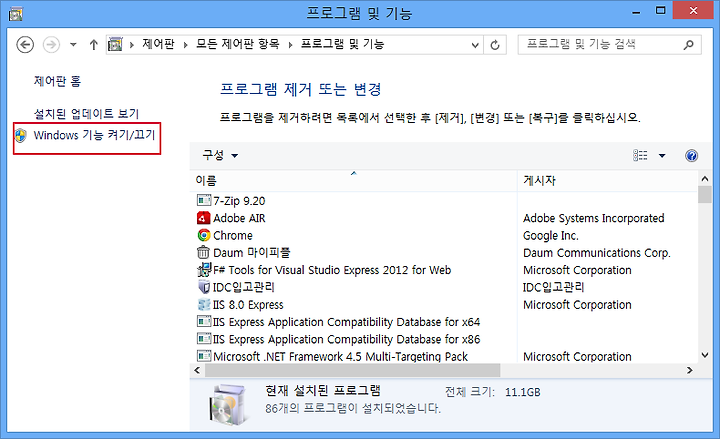Click icon of IIS Express Database x86
The height and width of the screenshot is (439, 720).
[x=204, y=339]
